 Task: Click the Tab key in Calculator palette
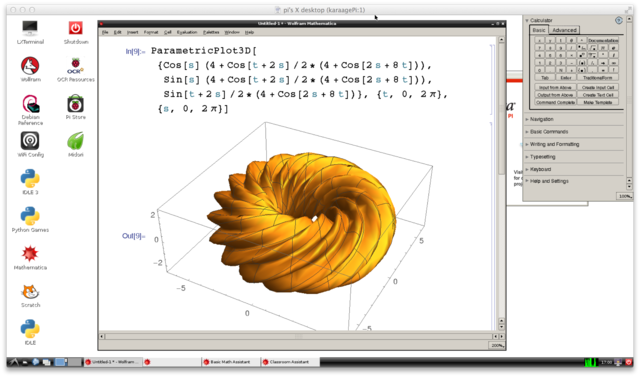(x=545, y=78)
